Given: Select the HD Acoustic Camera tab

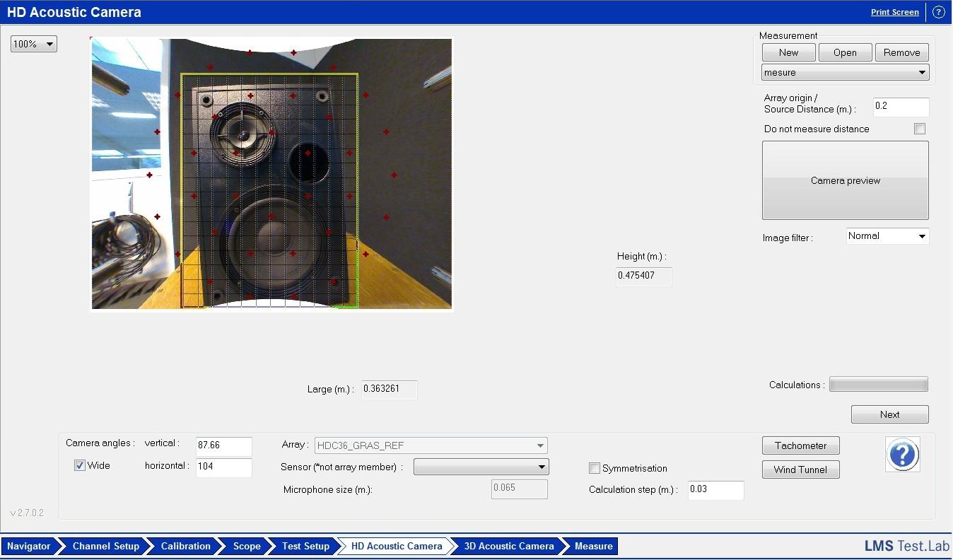Looking at the screenshot, I should click(x=396, y=546).
